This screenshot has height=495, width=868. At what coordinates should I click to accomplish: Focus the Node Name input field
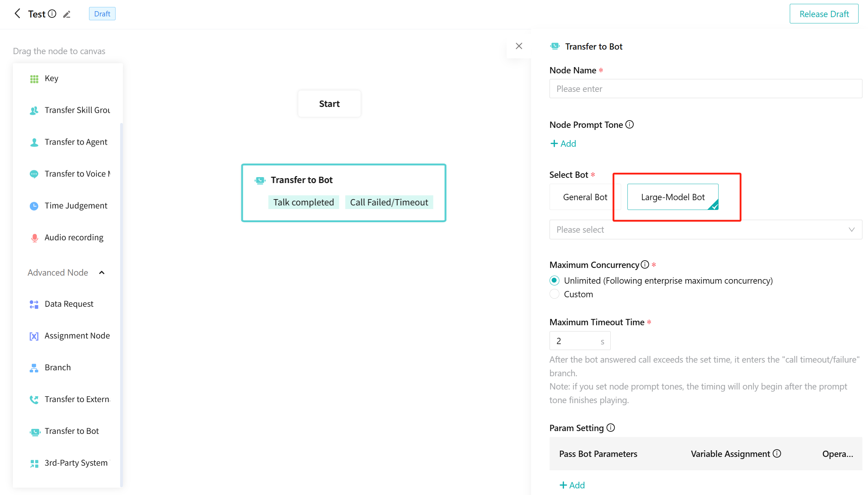(x=706, y=89)
